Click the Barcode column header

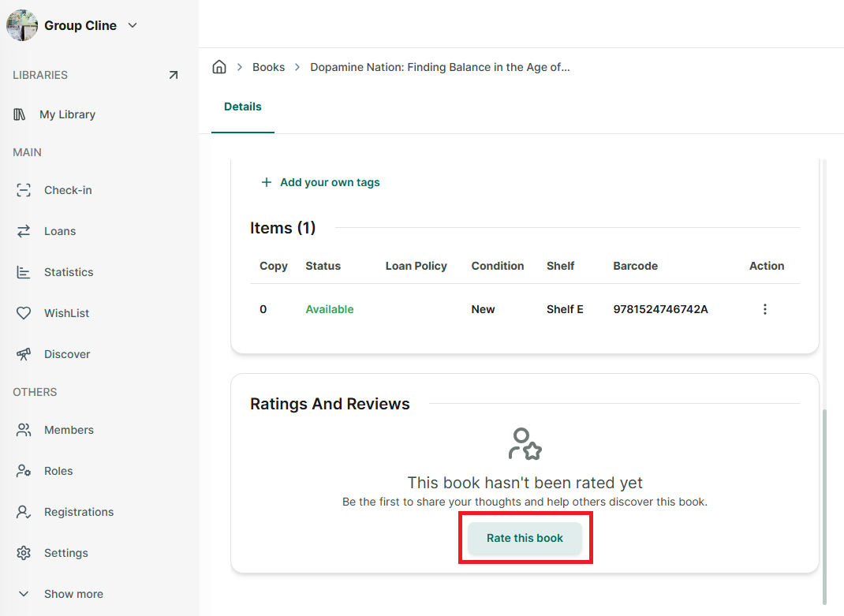click(635, 266)
